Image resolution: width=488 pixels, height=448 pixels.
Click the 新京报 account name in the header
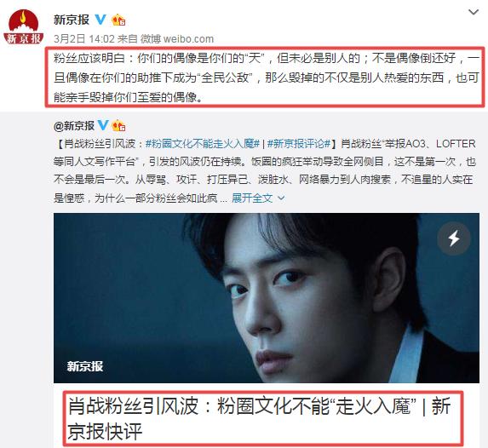[72, 20]
